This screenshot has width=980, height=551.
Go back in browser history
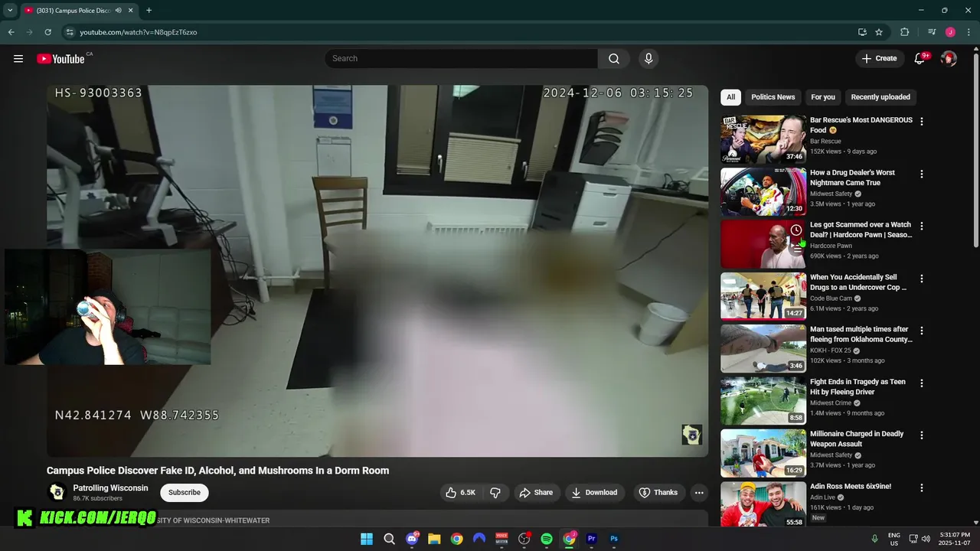(11, 32)
